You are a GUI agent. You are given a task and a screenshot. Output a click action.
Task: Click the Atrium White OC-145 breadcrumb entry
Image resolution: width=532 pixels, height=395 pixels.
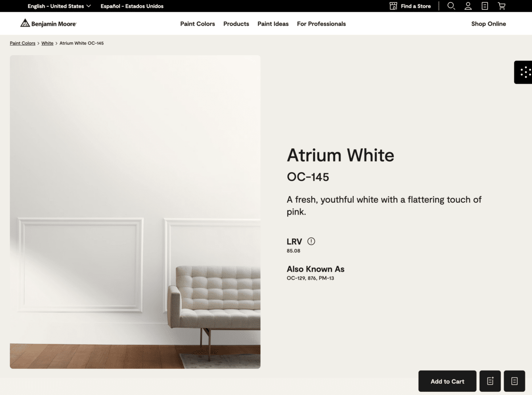[x=82, y=43]
